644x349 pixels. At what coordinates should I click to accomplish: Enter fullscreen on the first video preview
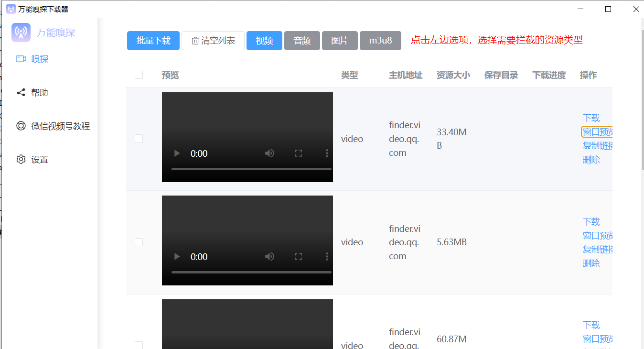tap(299, 153)
